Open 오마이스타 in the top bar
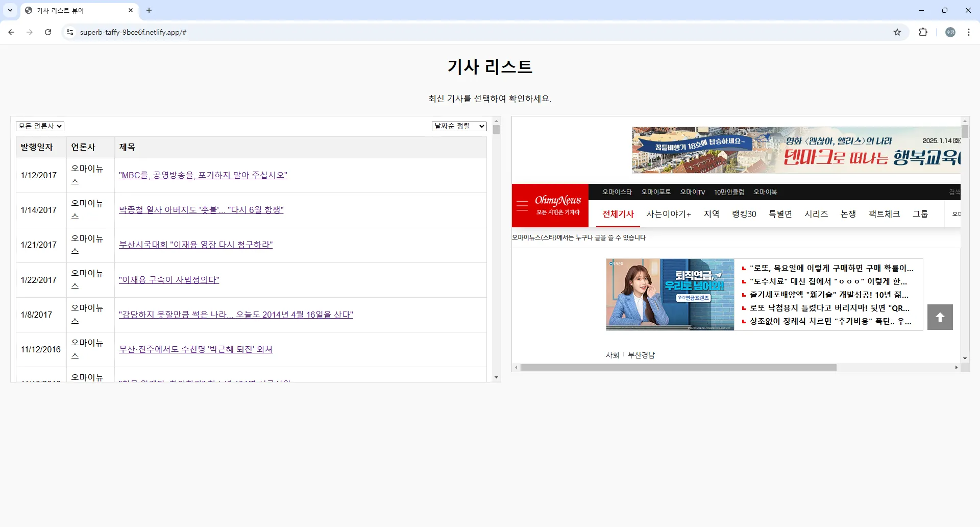This screenshot has height=527, width=980. point(617,192)
